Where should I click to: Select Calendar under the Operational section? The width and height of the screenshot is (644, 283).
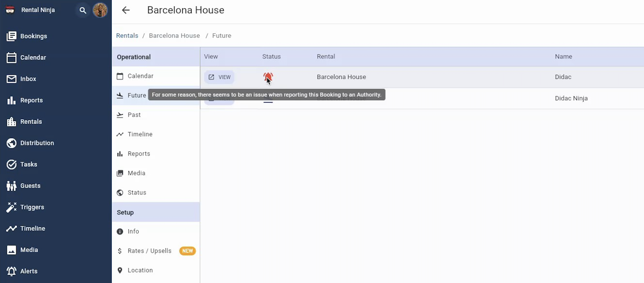tap(156, 76)
